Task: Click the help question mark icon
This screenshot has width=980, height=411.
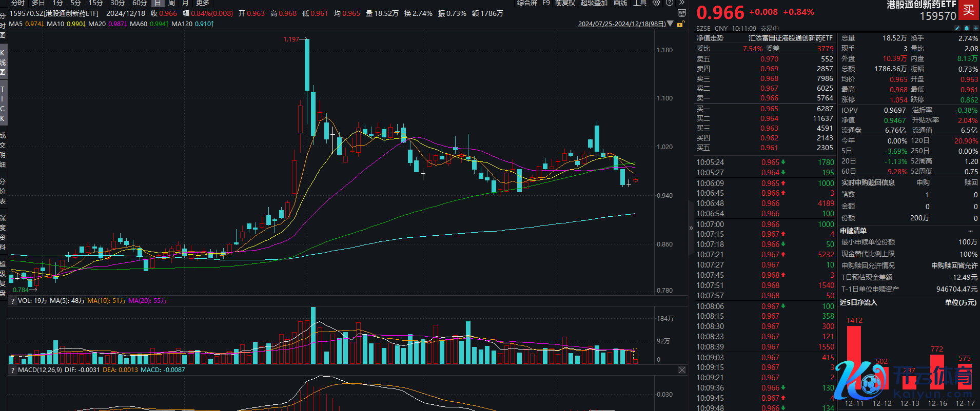Action: 669,3
